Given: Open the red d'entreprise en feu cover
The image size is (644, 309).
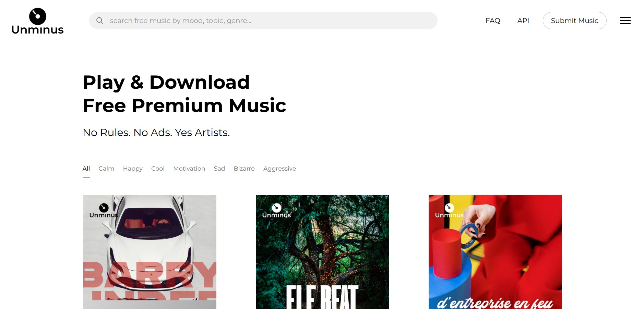Looking at the screenshot, I should click(x=495, y=252).
